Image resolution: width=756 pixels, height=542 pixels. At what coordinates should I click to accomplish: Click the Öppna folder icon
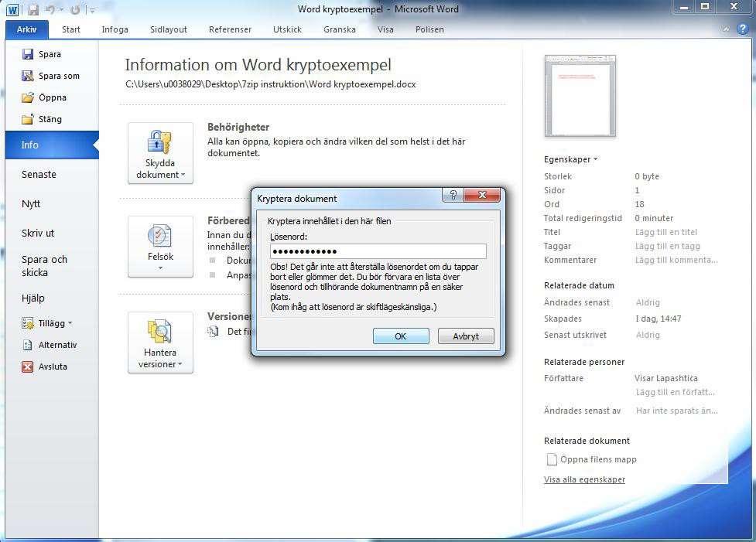click(28, 97)
